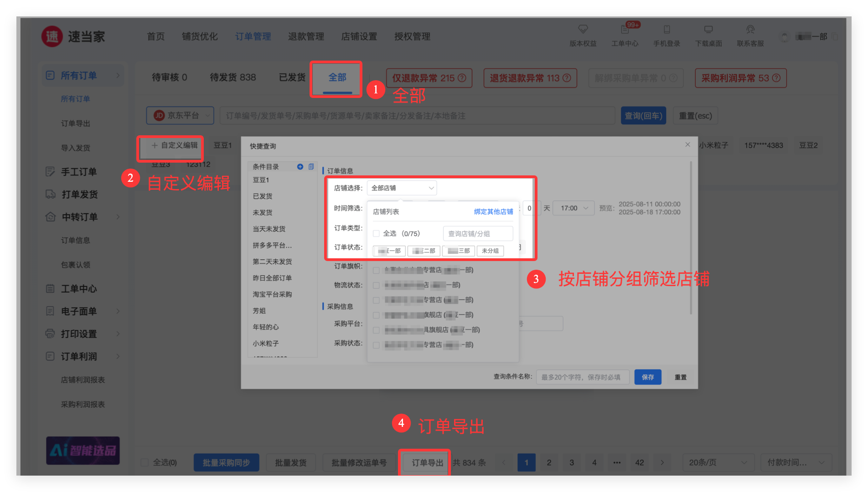This screenshot has height=492, width=868.
Task: Click the copy icon beside 条件目录
Action: pyautogui.click(x=311, y=167)
